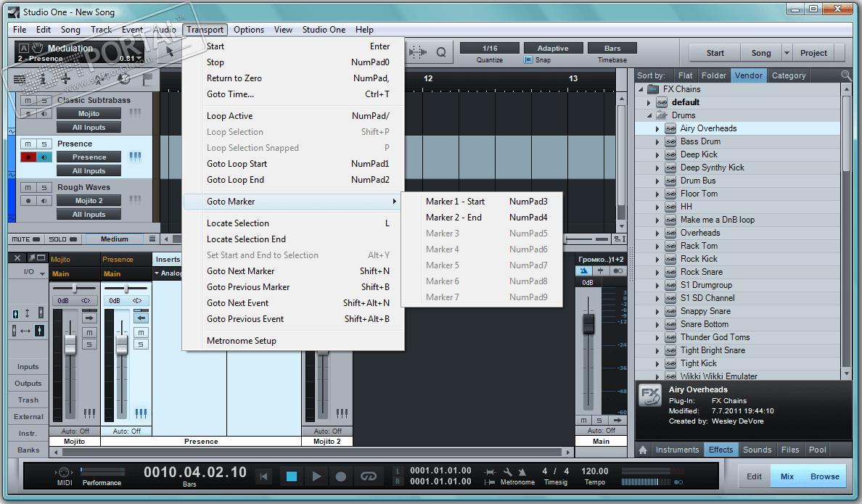Screen dimensions: 862x504
Task: Click the transport Stop button
Action: 292,476
